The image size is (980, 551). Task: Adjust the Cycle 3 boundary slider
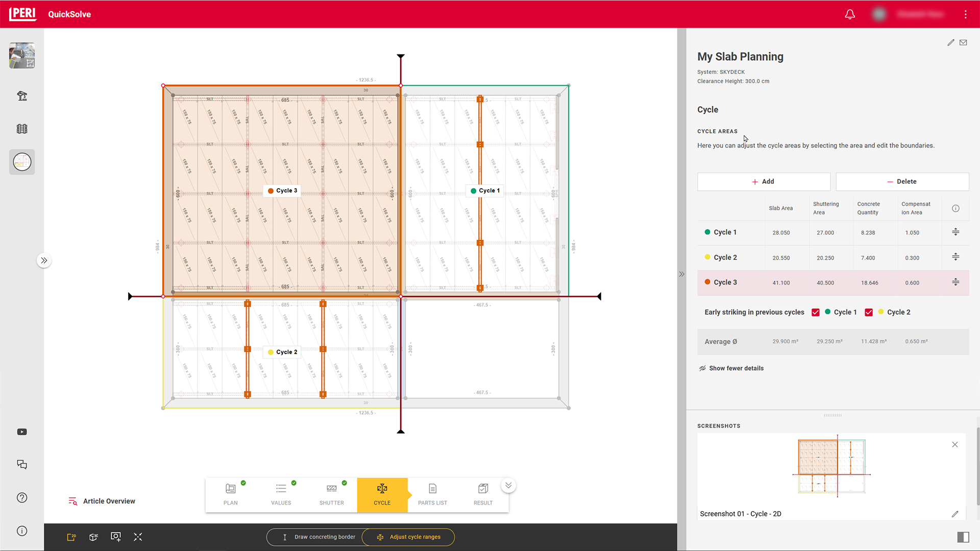[955, 282]
